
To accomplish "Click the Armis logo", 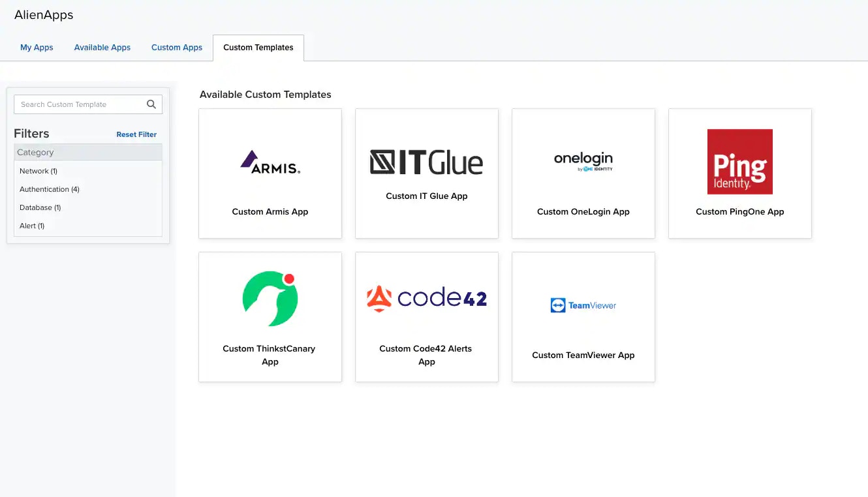I will pyautogui.click(x=270, y=162).
